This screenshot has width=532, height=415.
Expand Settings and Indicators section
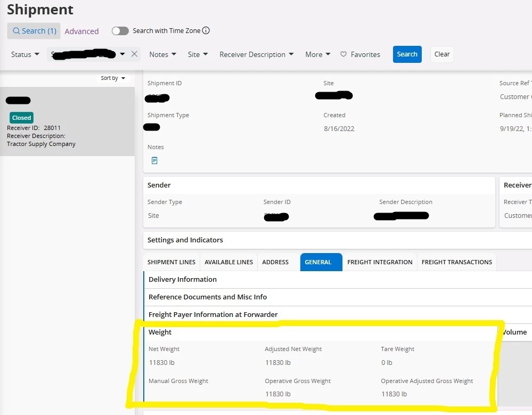[x=338, y=240]
